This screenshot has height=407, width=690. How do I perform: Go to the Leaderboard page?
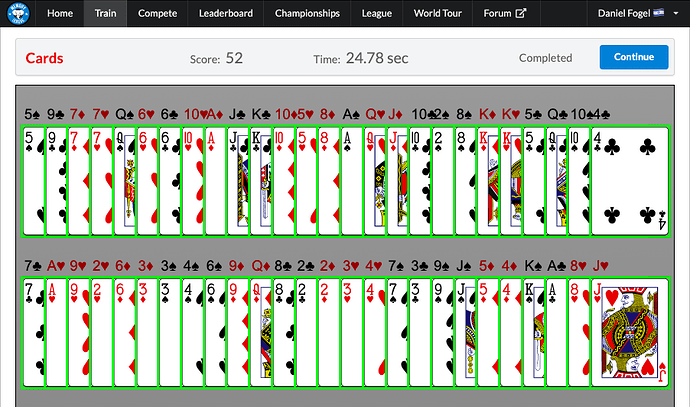pos(226,13)
